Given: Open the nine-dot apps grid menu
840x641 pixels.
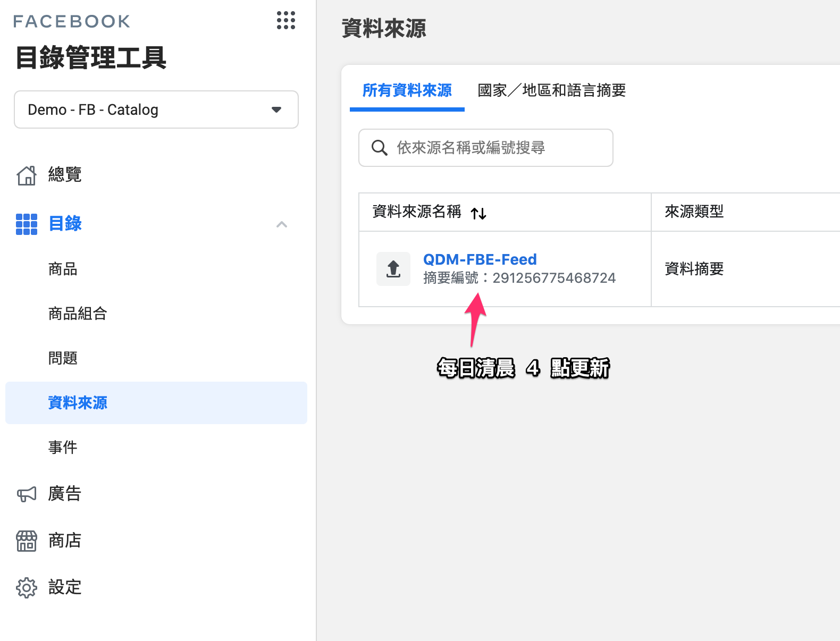Looking at the screenshot, I should [x=285, y=20].
